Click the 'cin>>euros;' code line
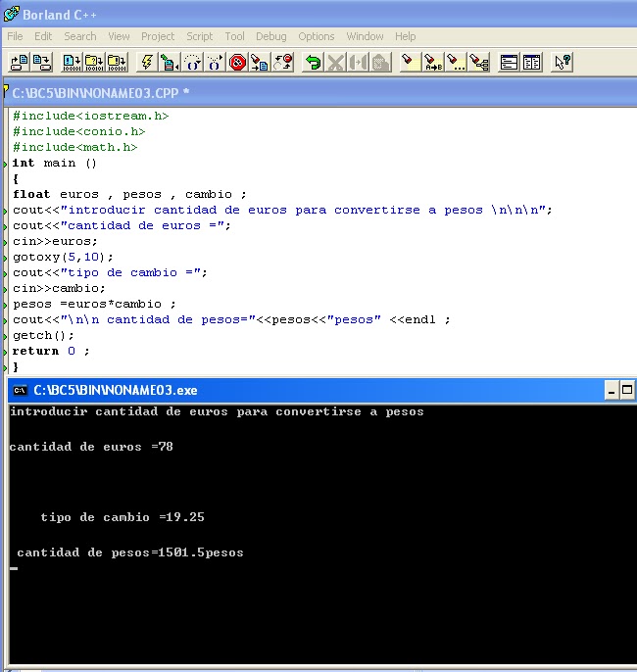Image resolution: width=637 pixels, height=672 pixels. coord(55,241)
